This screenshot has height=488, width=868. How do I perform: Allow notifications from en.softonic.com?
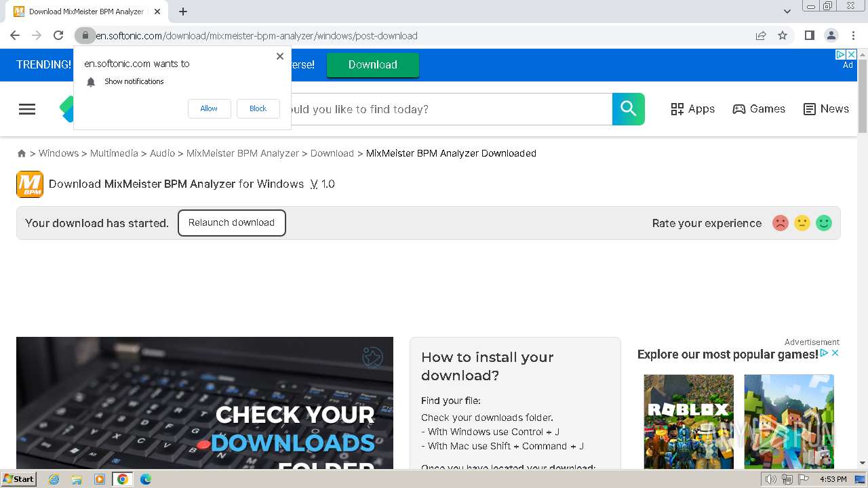[x=209, y=108]
